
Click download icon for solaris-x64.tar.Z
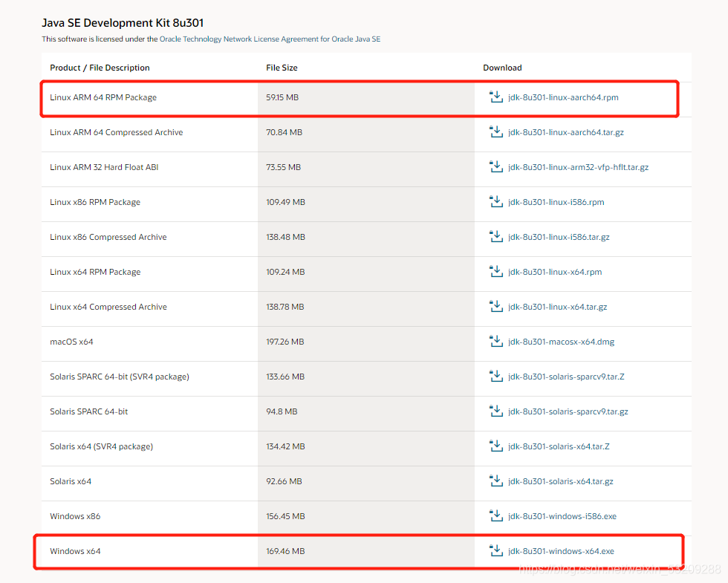pyautogui.click(x=496, y=446)
